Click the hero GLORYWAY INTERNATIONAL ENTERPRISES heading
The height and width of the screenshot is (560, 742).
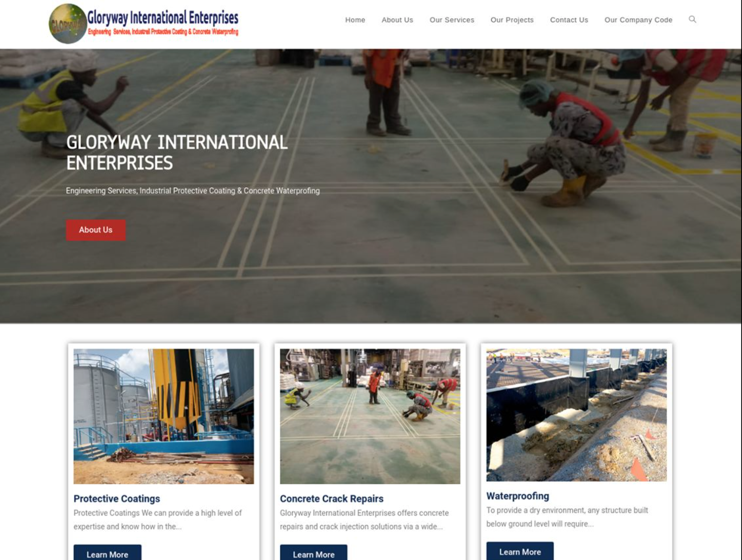click(x=177, y=153)
